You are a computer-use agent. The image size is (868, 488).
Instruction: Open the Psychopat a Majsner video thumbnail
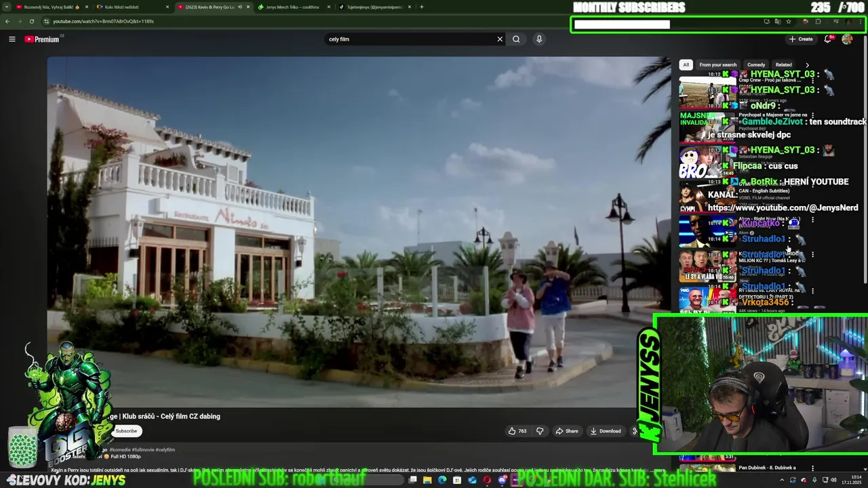[x=707, y=127]
